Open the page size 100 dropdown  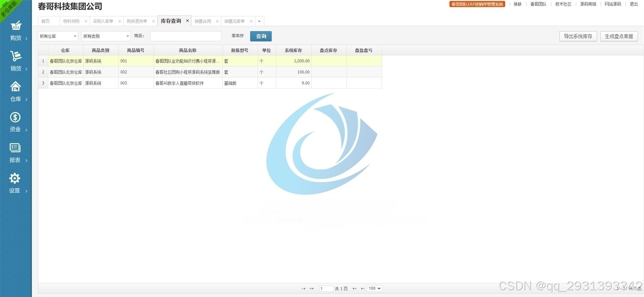pos(374,289)
